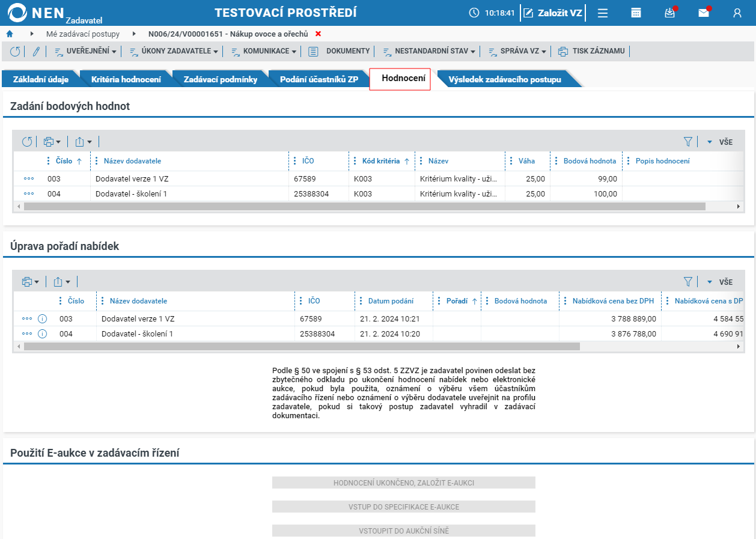Screen dimensions: 756x539
Task: Switch to Zadávací podmínky tab
Action: click(x=221, y=79)
